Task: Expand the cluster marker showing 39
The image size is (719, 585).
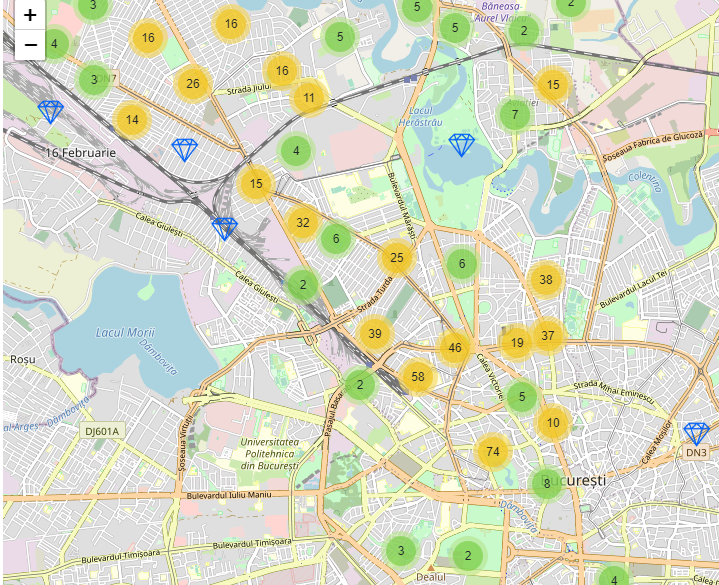Action: point(374,334)
